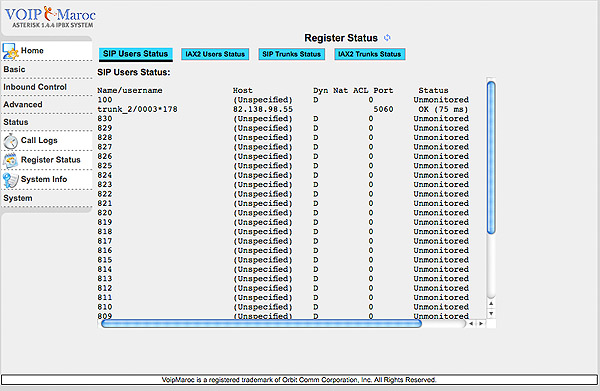Select user '825' row
The height and width of the screenshot is (391, 600).
(283, 166)
